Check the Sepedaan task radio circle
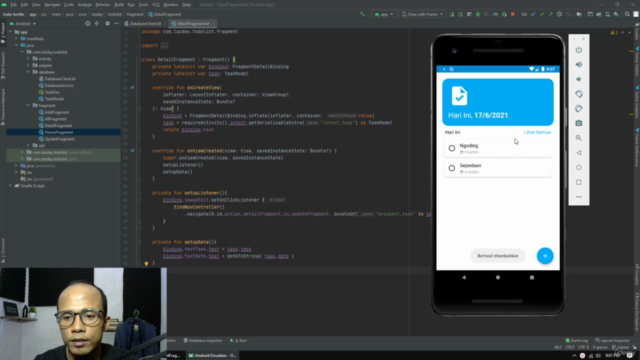Viewport: 640px width, 360px height. tap(451, 168)
